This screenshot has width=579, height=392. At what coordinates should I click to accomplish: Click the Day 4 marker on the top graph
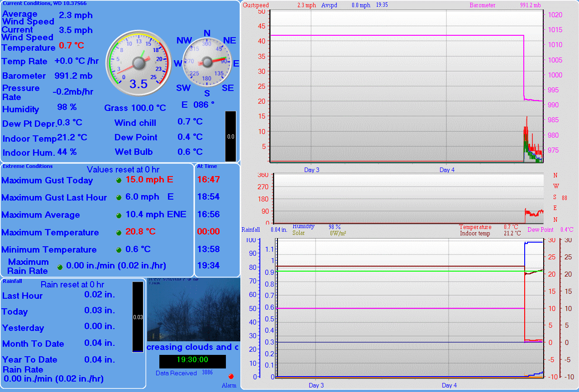(x=447, y=170)
